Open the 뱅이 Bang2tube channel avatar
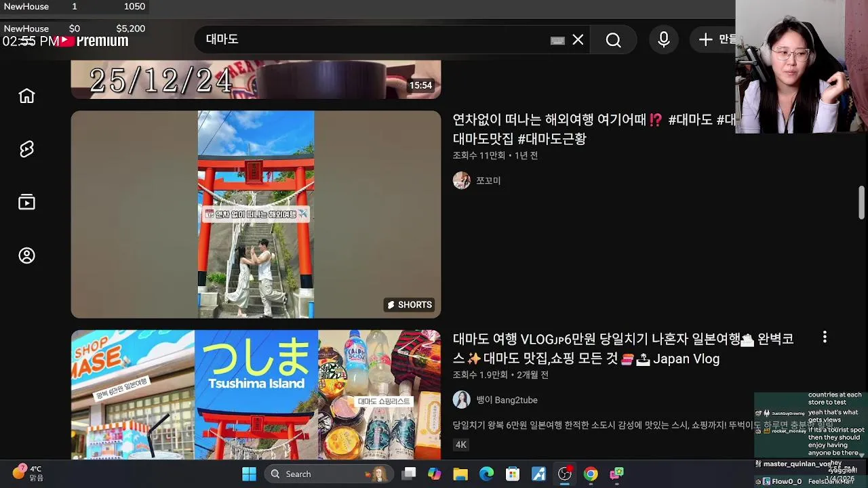 click(x=462, y=400)
